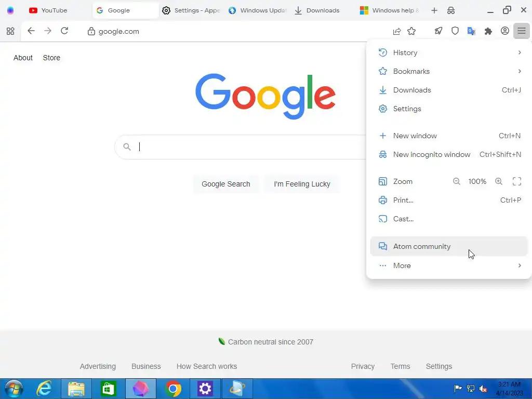This screenshot has width=532, height=399.
Task: Bookmark this page with the star icon
Action: coord(411,31)
